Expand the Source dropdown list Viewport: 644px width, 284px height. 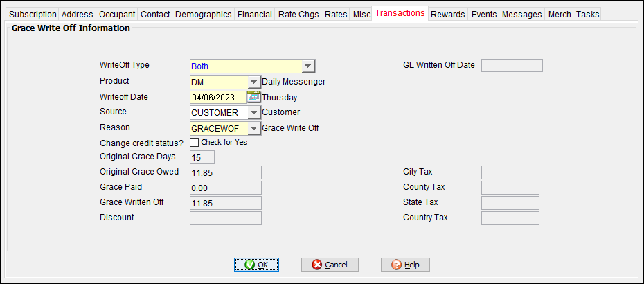253,112
